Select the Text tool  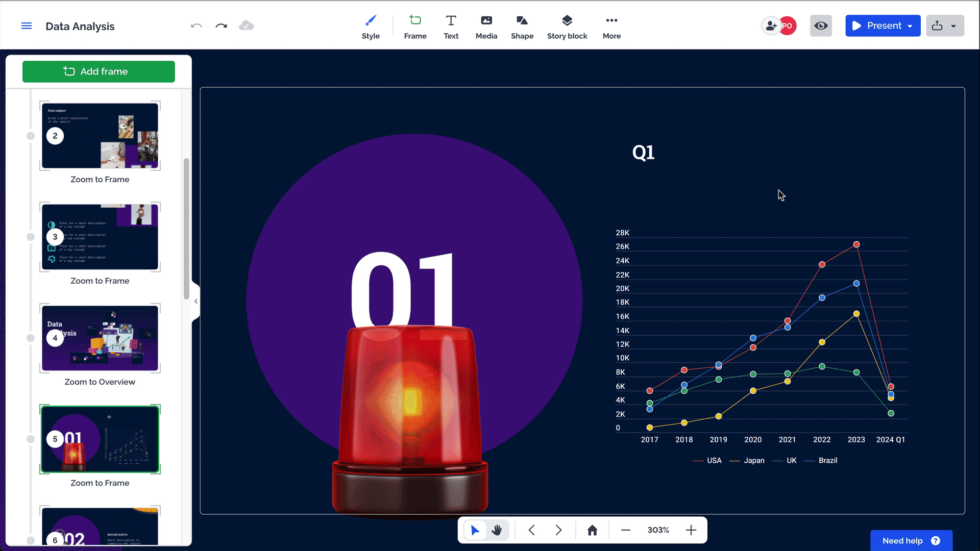click(451, 27)
